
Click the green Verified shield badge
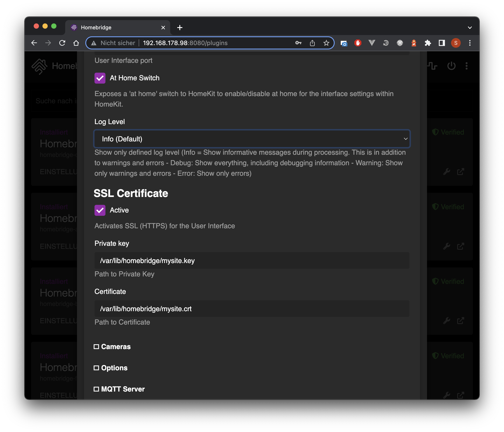pos(435,132)
